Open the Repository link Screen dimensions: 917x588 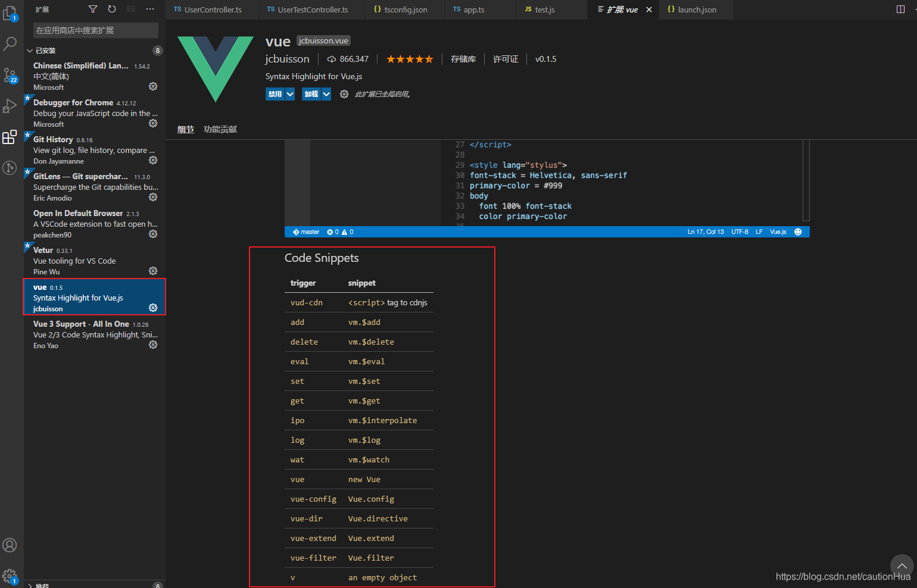pos(463,59)
